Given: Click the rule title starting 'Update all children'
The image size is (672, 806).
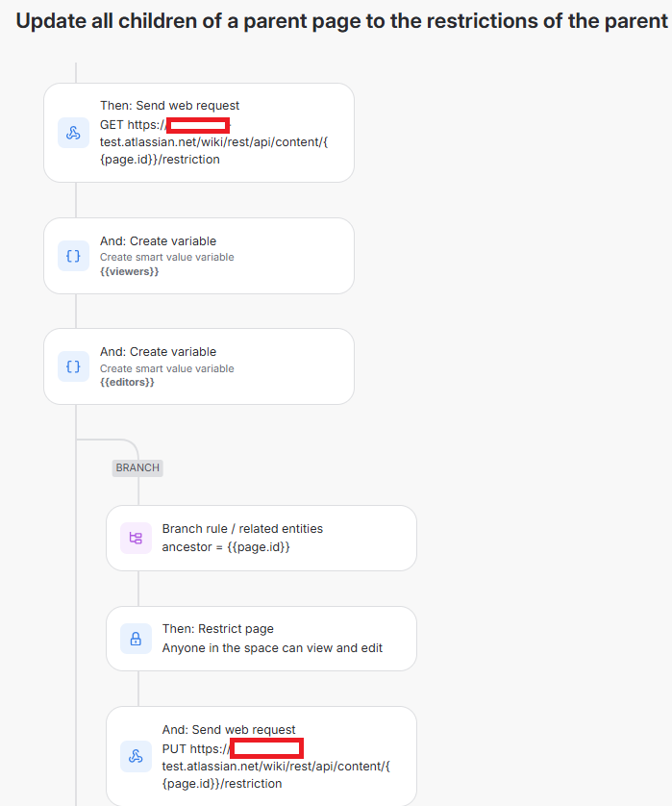Looking at the screenshot, I should [342, 21].
